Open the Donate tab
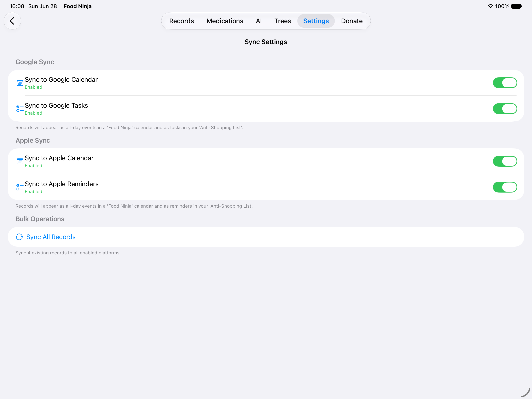Image resolution: width=532 pixels, height=399 pixels. (352, 21)
